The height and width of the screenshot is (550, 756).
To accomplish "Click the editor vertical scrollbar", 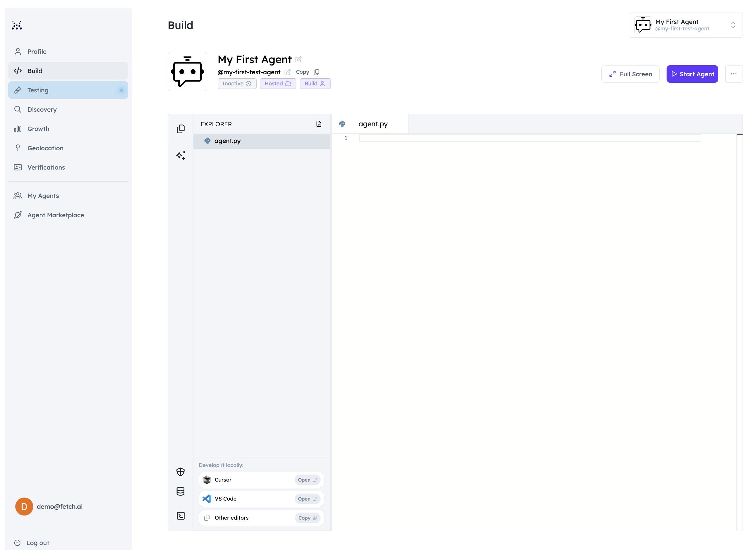I will click(x=739, y=332).
